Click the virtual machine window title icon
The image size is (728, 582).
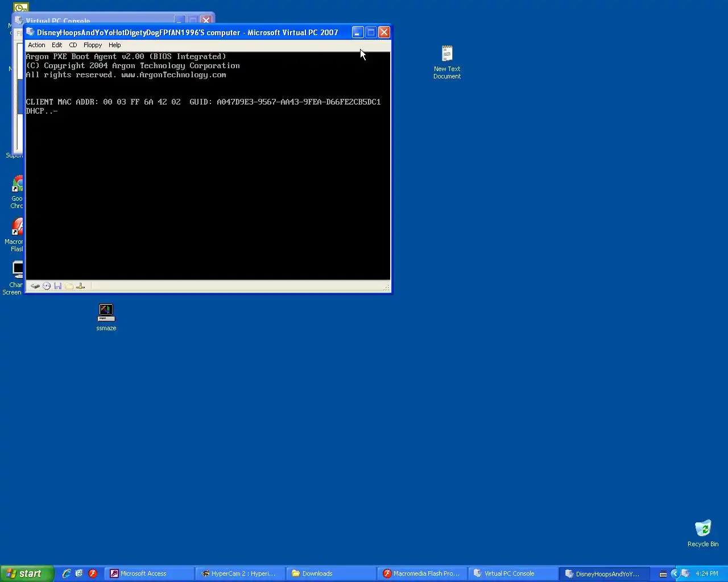31,32
